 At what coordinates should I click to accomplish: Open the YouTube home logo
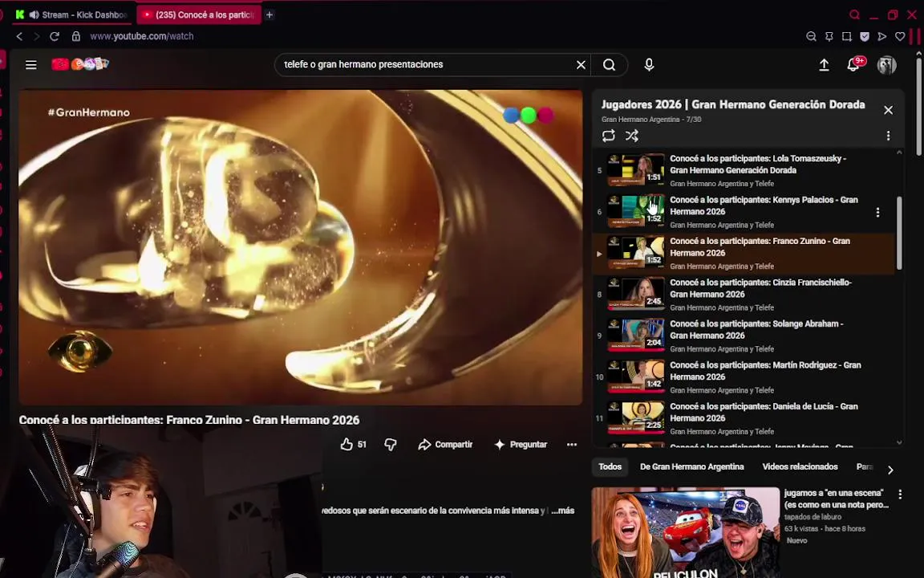pyautogui.click(x=80, y=64)
